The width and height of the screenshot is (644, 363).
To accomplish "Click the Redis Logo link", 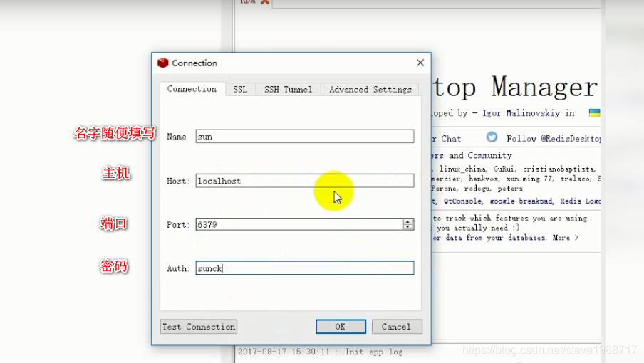I will 581,201.
